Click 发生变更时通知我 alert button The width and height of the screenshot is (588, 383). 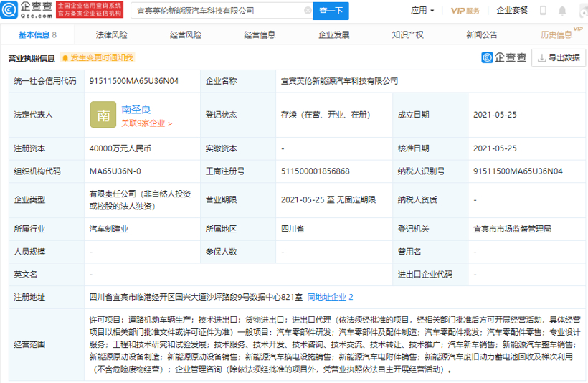[98, 57]
